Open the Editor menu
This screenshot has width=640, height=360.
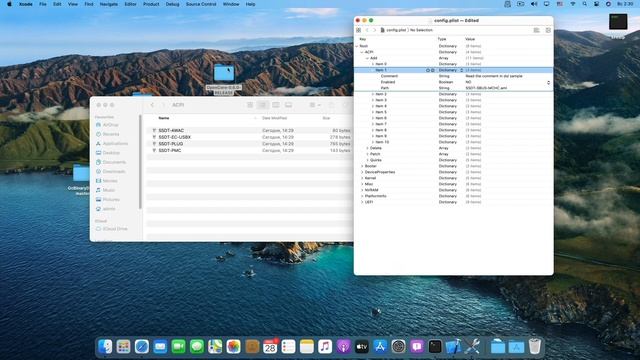pos(130,4)
